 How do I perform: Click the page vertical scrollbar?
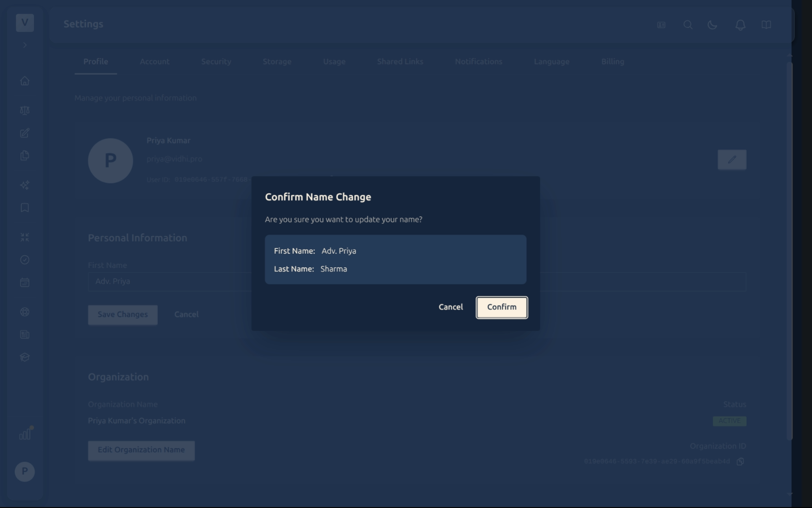(x=789, y=251)
